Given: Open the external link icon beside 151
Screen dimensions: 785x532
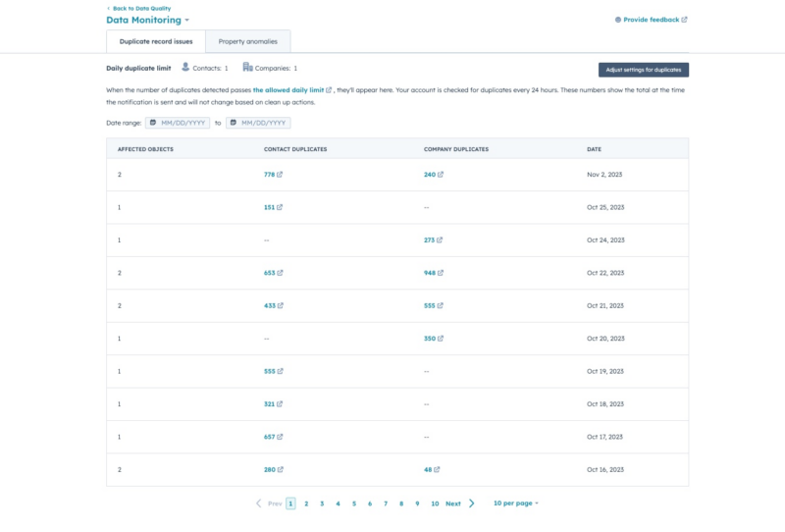Looking at the screenshot, I should 280,207.
